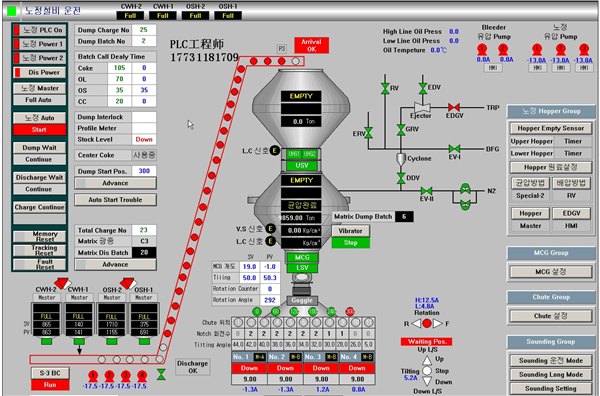Click the green hourglass valve near Discharge OK
This screenshot has height=396, width=600.
tap(161, 375)
